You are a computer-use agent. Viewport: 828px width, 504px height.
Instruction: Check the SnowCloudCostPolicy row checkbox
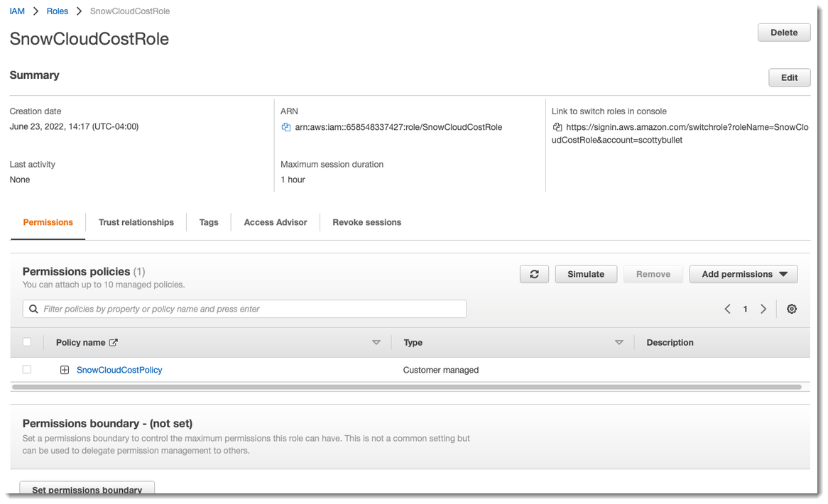click(x=27, y=369)
